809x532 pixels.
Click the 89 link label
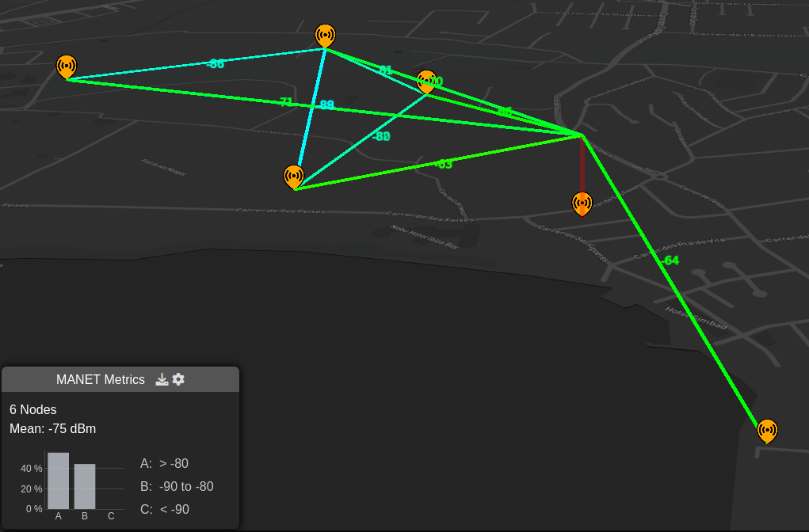tap(326, 104)
